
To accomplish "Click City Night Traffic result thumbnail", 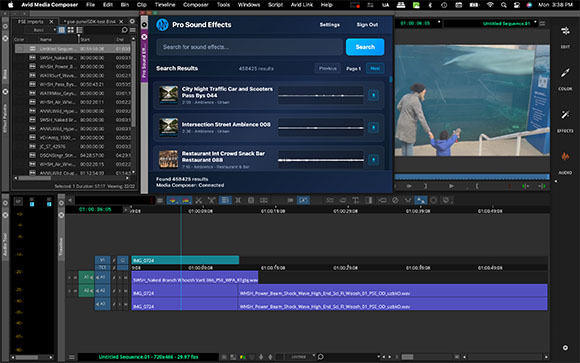I will pyautogui.click(x=168, y=95).
